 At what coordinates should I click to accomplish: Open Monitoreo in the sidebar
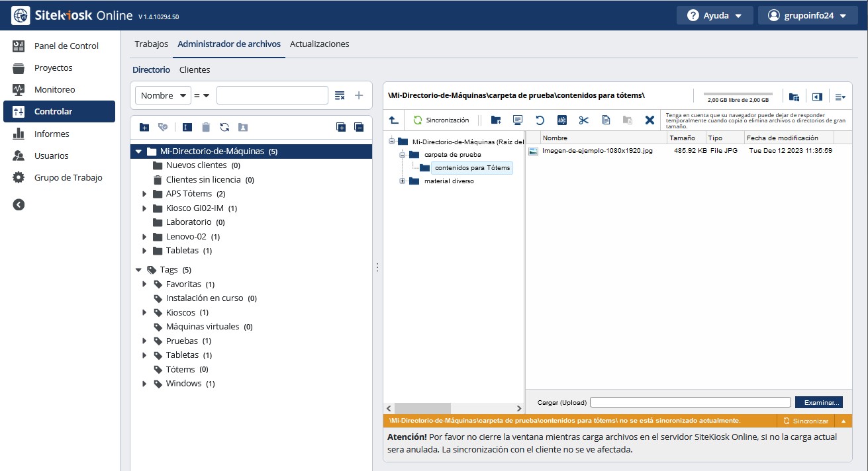[x=54, y=89]
